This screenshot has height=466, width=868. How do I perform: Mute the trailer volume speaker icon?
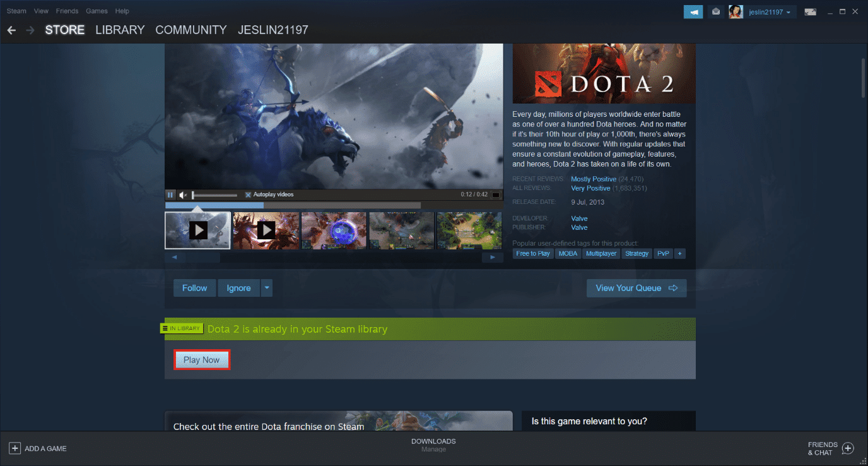click(182, 194)
